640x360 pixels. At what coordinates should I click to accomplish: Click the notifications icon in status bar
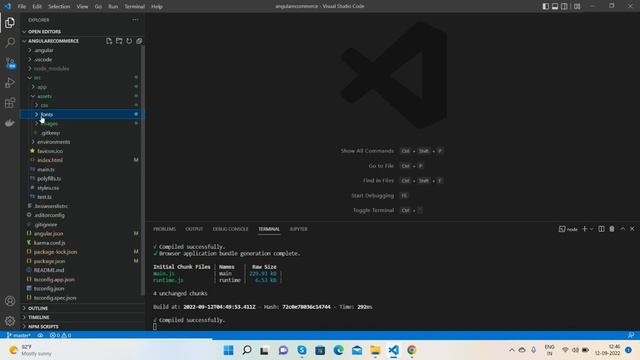pyautogui.click(x=631, y=335)
